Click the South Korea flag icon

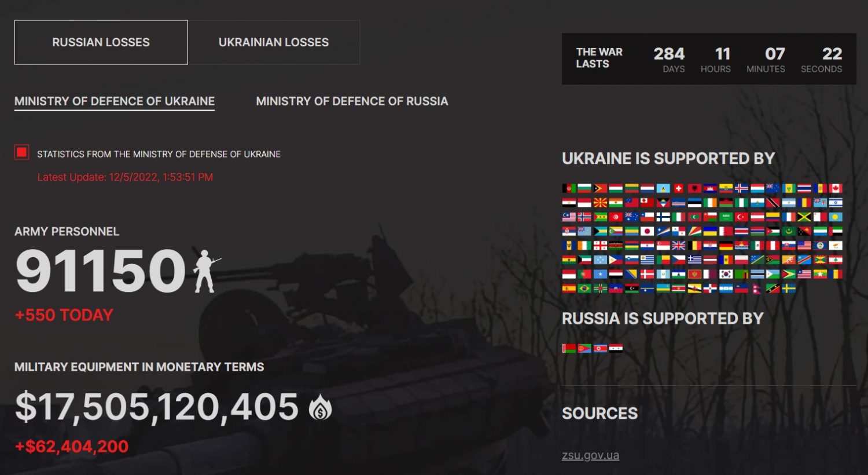pos(726,274)
